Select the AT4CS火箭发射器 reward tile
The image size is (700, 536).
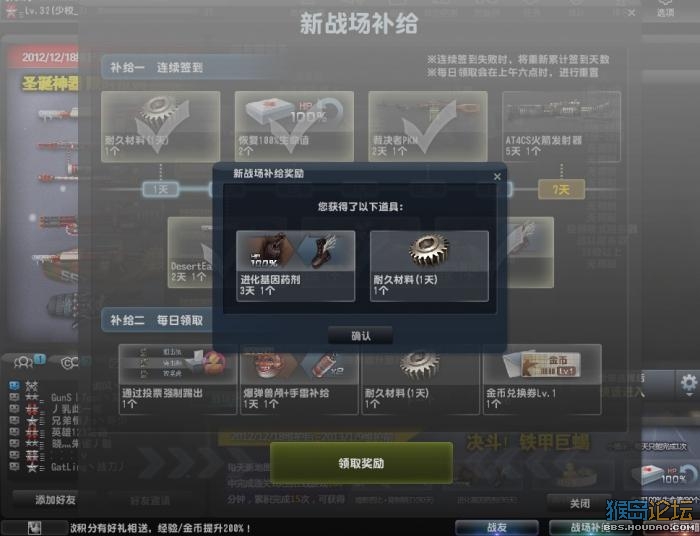[561, 126]
